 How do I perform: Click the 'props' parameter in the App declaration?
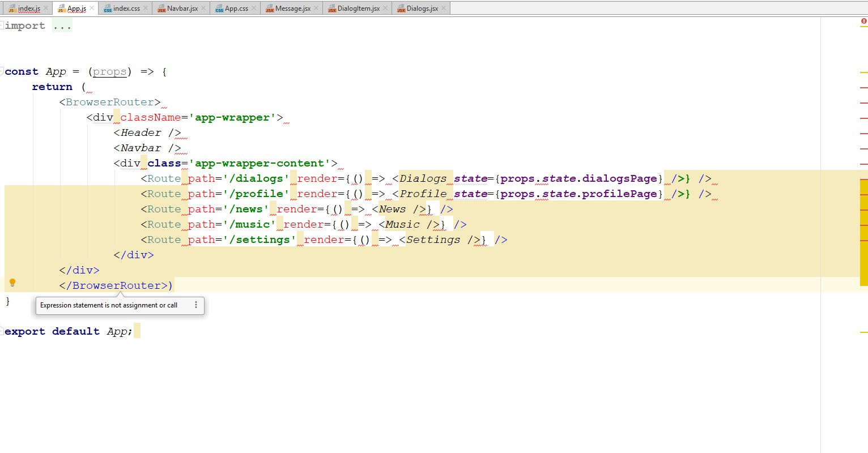(x=109, y=72)
